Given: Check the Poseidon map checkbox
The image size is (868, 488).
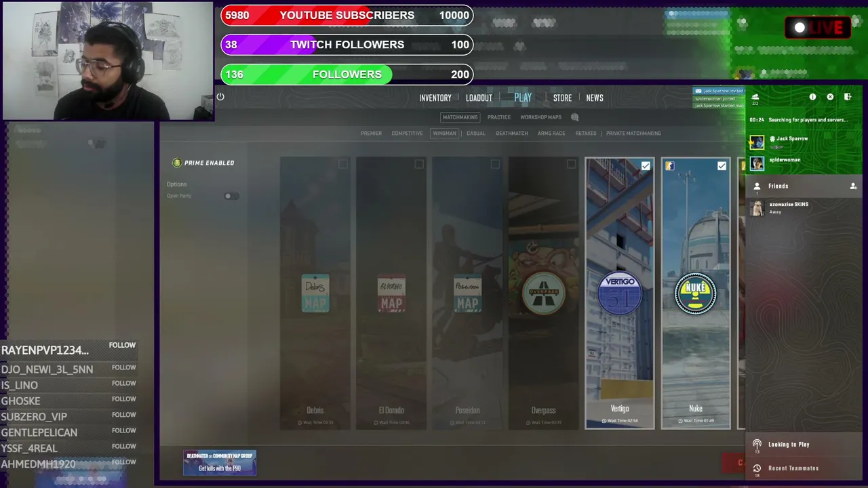Looking at the screenshot, I should pyautogui.click(x=495, y=164).
